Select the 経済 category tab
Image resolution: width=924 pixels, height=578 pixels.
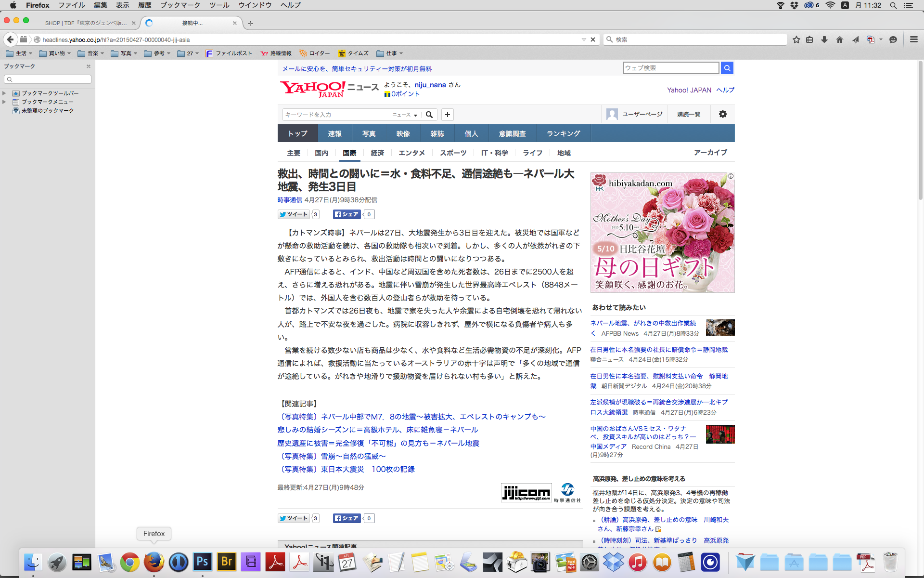click(x=377, y=153)
